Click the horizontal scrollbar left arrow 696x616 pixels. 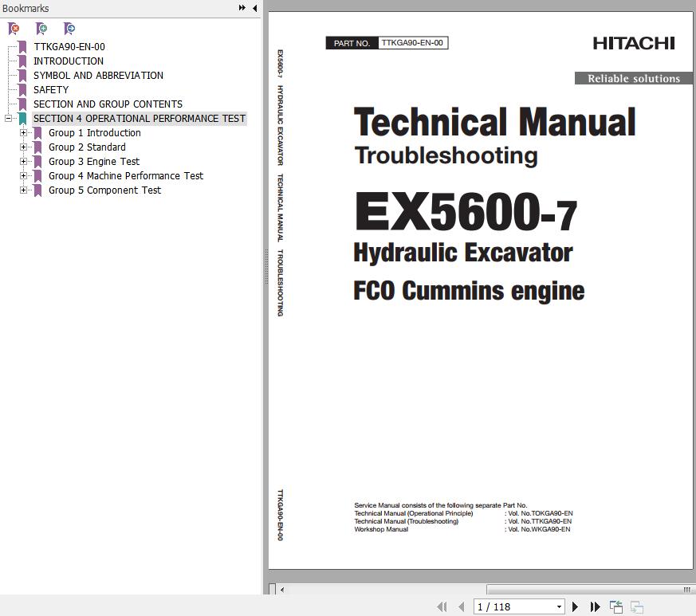pos(282,590)
